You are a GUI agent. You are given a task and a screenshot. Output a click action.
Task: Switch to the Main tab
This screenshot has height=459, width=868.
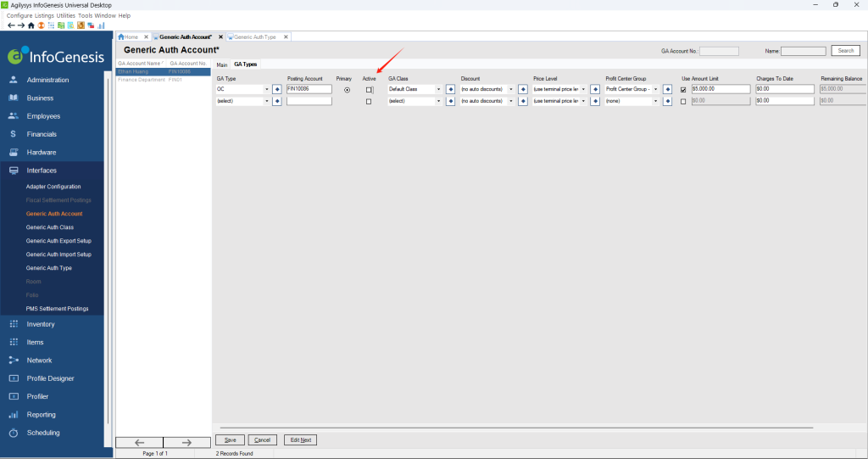tap(222, 64)
